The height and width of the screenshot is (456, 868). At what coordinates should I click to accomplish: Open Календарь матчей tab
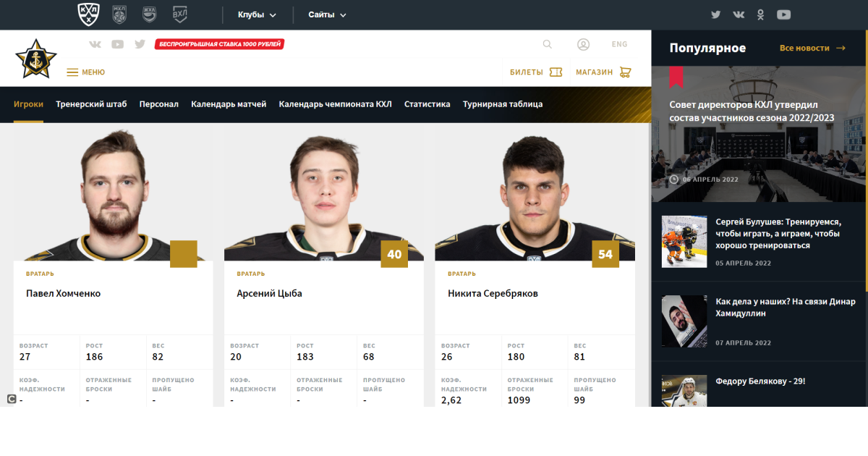point(229,104)
